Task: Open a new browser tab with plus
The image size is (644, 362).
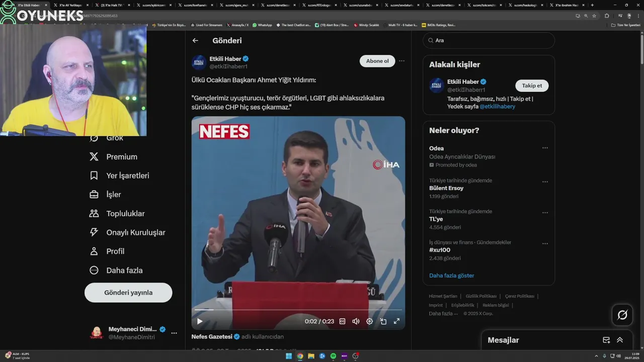Action: (592, 5)
